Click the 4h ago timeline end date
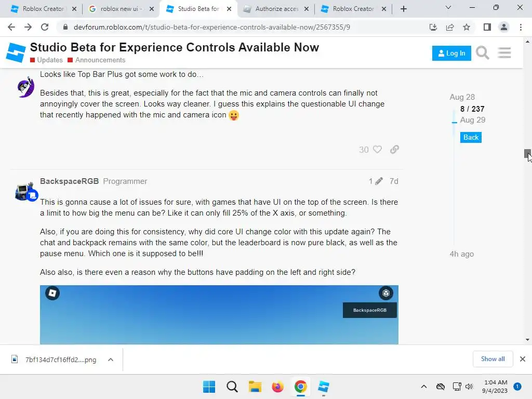 pos(461,254)
